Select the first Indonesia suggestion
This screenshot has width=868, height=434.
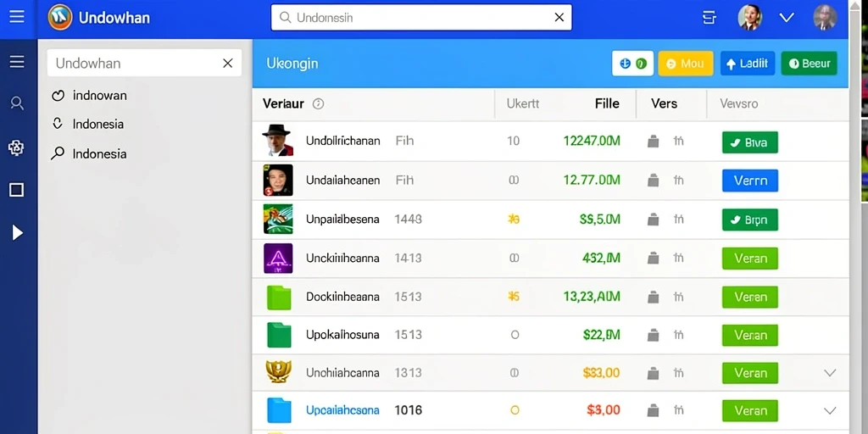coord(98,124)
